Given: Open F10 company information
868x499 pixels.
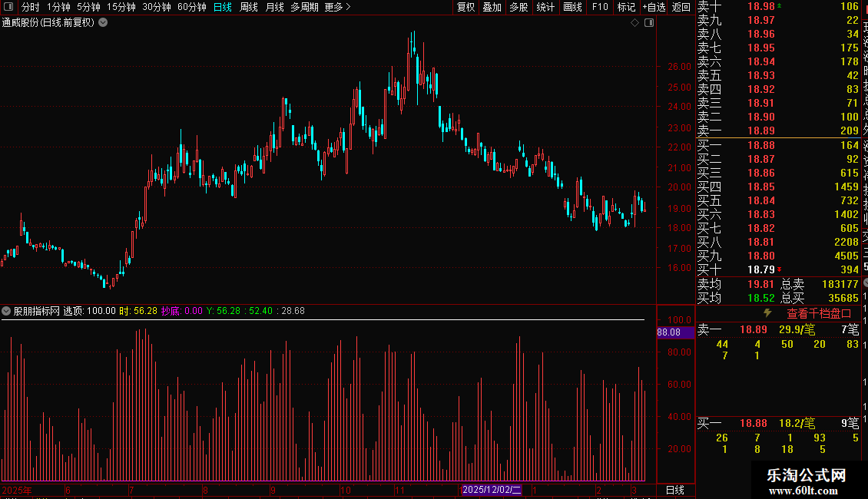Looking at the screenshot, I should [x=600, y=7].
